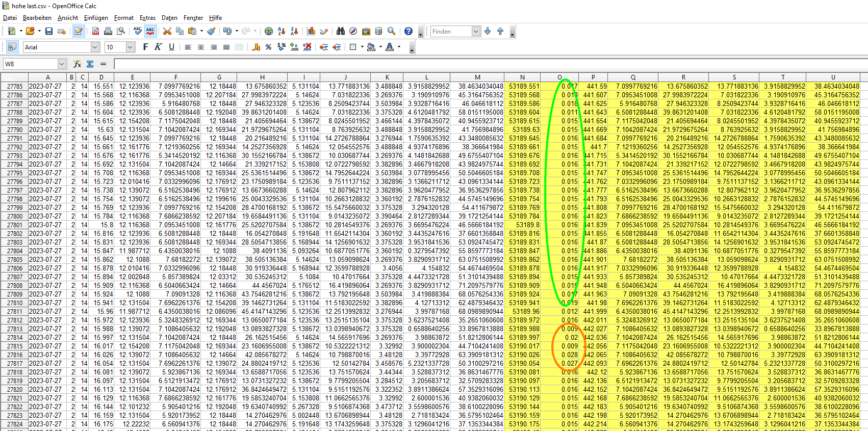
Task: Open the Datei menu
Action: point(10,18)
